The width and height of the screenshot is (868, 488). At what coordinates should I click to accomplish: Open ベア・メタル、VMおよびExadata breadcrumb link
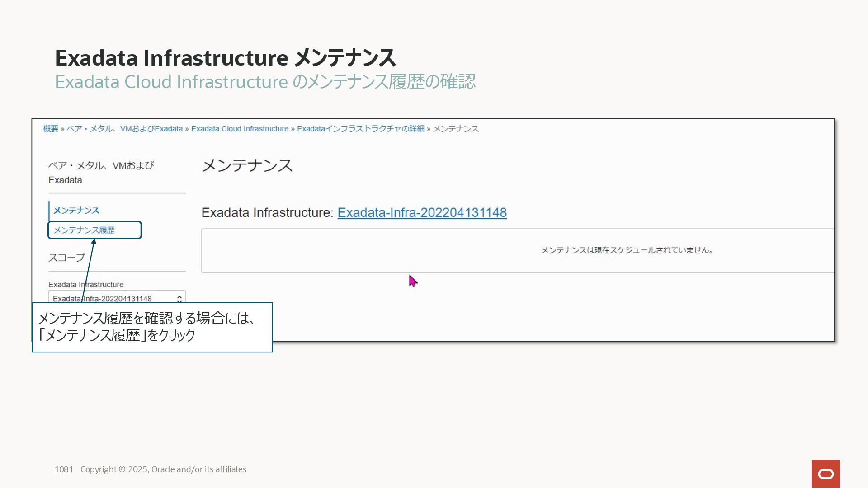[125, 129]
